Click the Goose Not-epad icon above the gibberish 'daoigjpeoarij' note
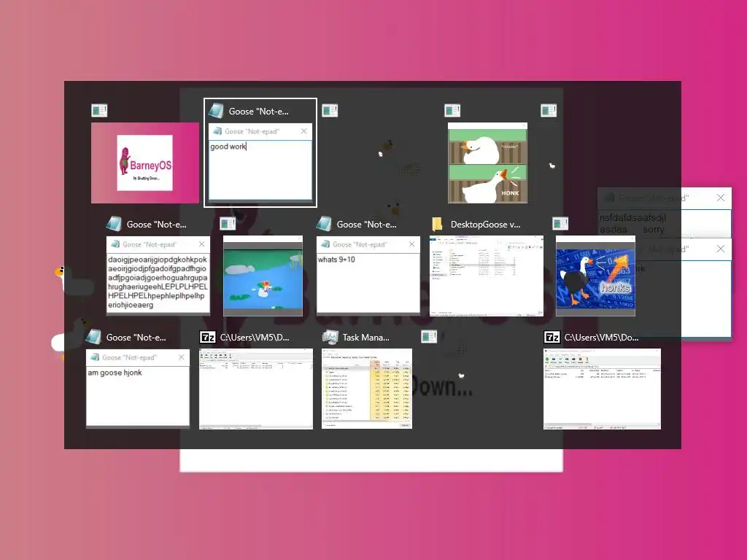Viewport: 747px width, 560px height. coord(114,224)
